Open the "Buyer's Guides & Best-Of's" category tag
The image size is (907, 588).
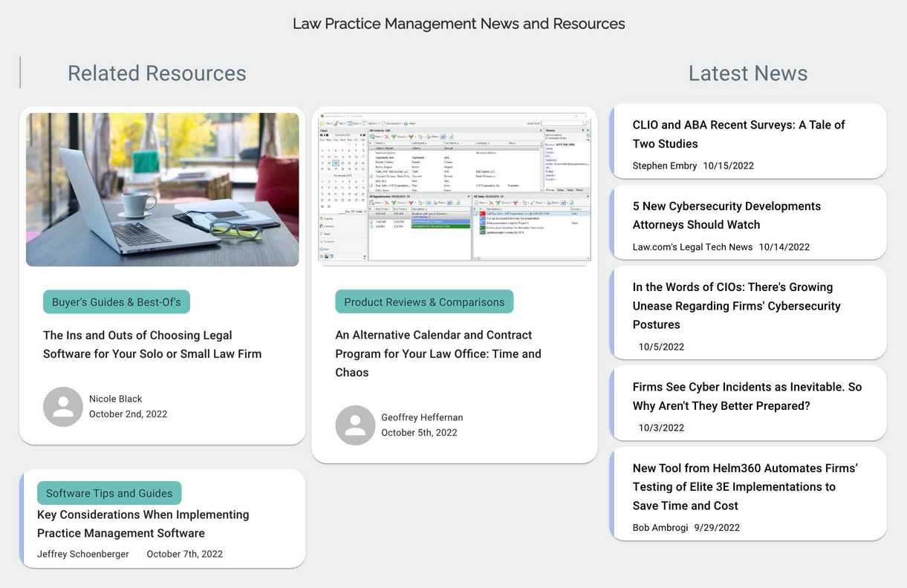pos(116,301)
